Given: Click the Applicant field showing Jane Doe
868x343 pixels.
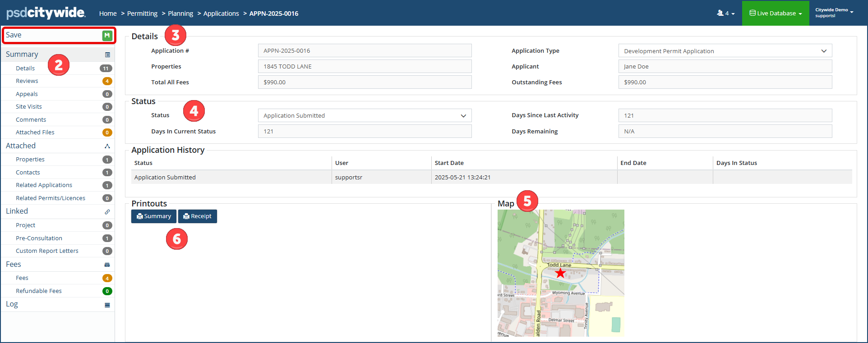Looking at the screenshot, I should click(725, 67).
